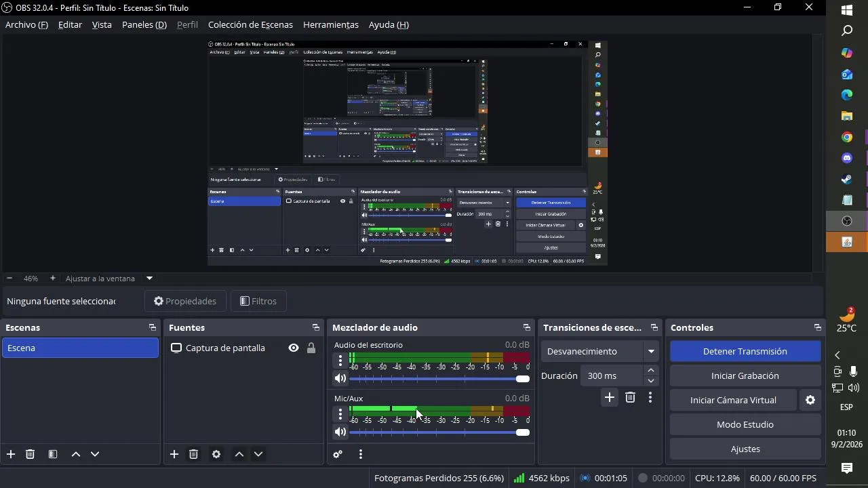Remove transition with trash icon
Viewport: 868px width, 488px height.
[x=630, y=397]
